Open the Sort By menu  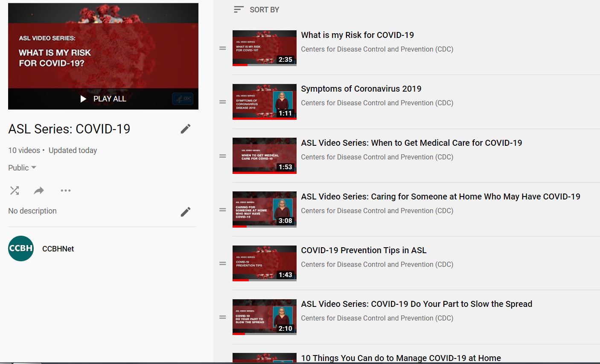coord(256,10)
